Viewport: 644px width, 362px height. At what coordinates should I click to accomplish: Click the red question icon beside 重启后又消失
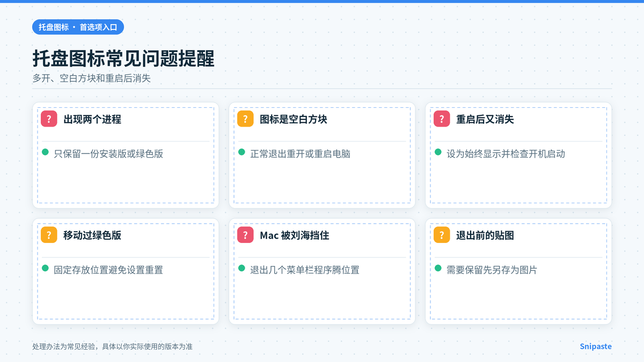[x=442, y=119]
